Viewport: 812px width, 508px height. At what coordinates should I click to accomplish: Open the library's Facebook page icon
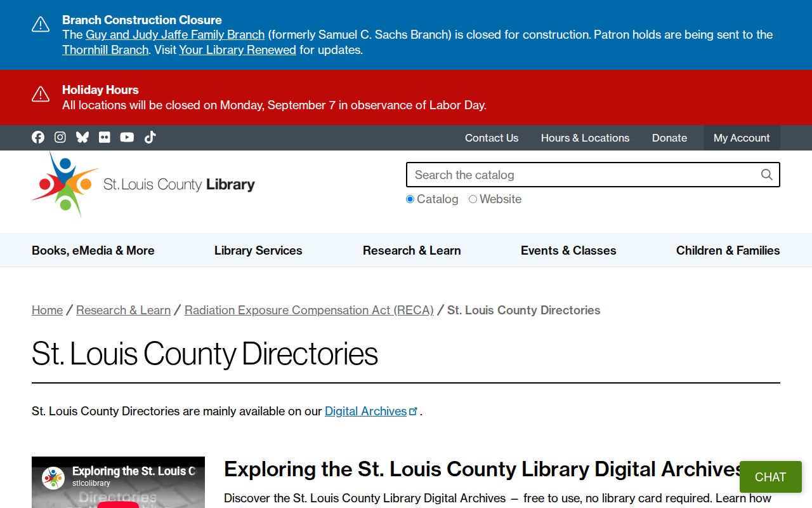[38, 137]
